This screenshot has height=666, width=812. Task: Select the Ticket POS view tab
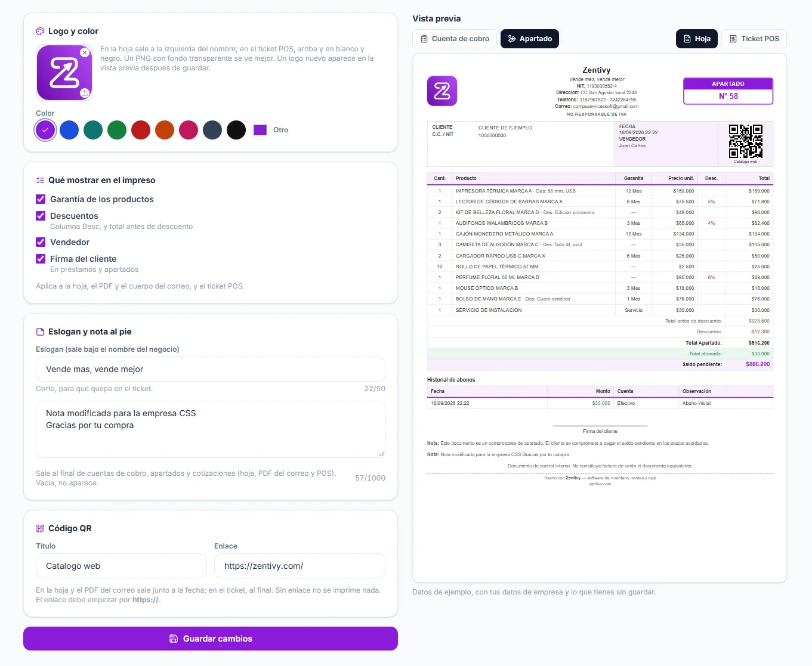[754, 39]
